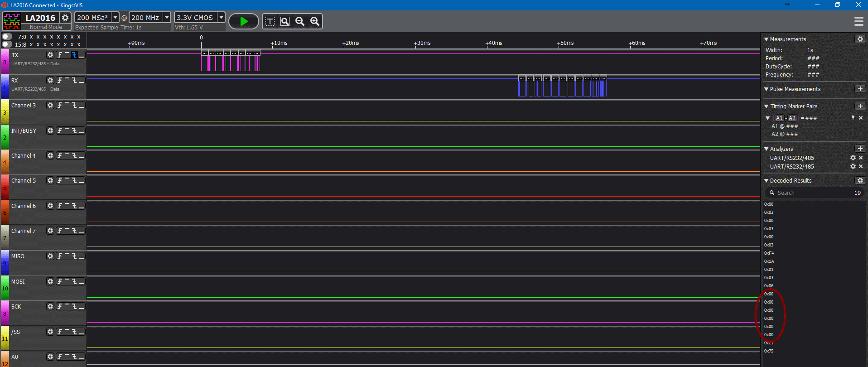Collapse the Analyzers section

(x=767, y=149)
